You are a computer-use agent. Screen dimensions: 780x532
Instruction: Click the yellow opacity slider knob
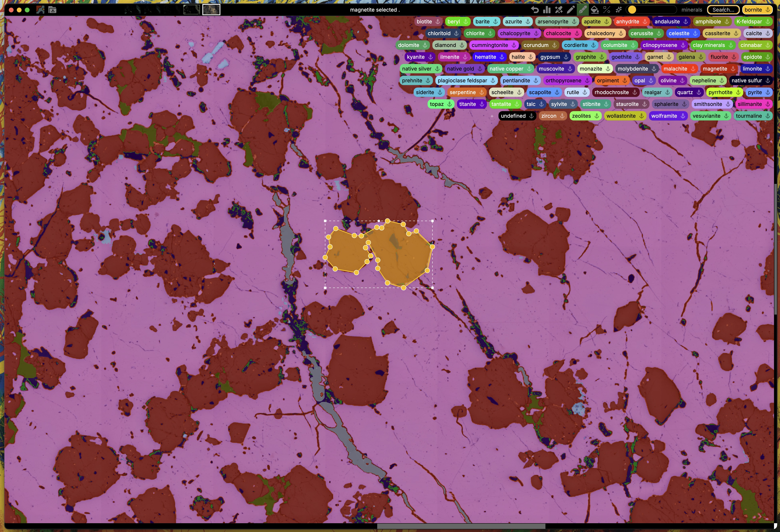click(632, 10)
